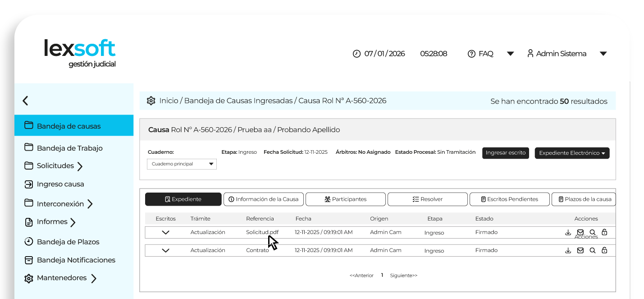Open the Cuaderno principal dropdown
This screenshot has height=299, width=644.
(x=182, y=164)
